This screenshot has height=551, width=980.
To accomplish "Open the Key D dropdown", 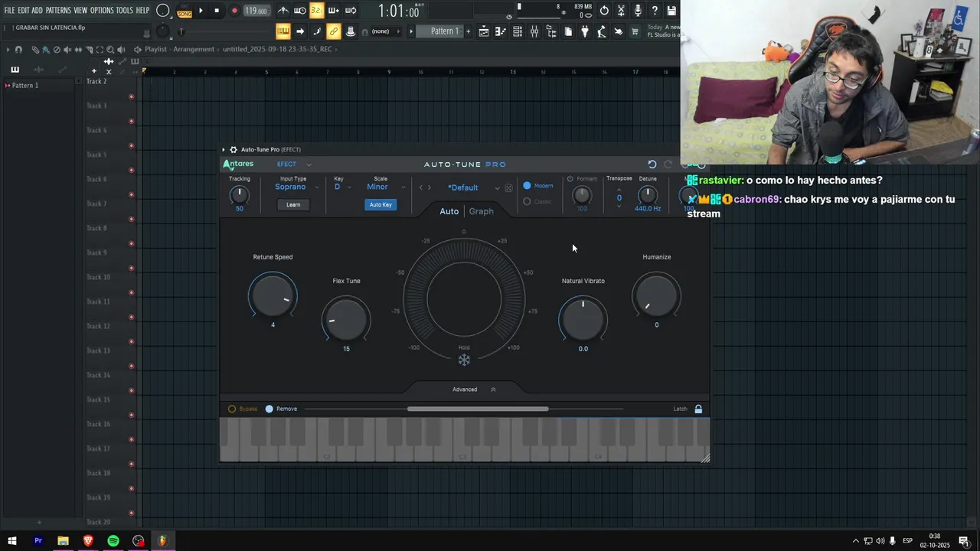I will pos(342,187).
